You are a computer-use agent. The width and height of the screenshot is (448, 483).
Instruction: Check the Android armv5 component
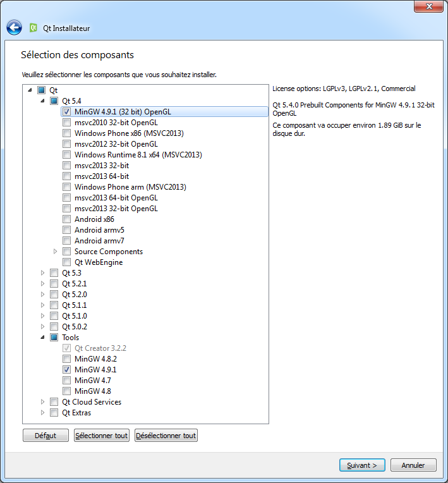(x=66, y=230)
